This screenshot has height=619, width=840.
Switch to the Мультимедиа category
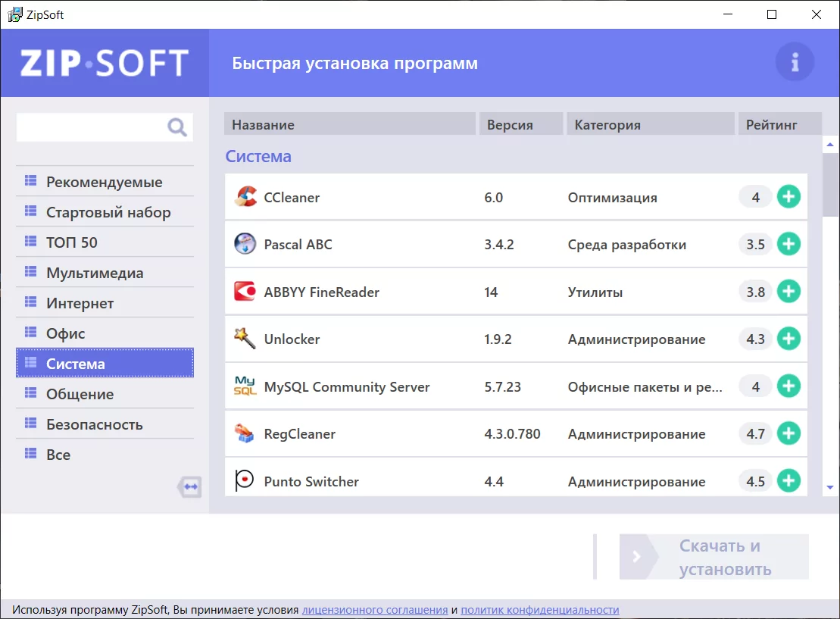click(x=105, y=273)
